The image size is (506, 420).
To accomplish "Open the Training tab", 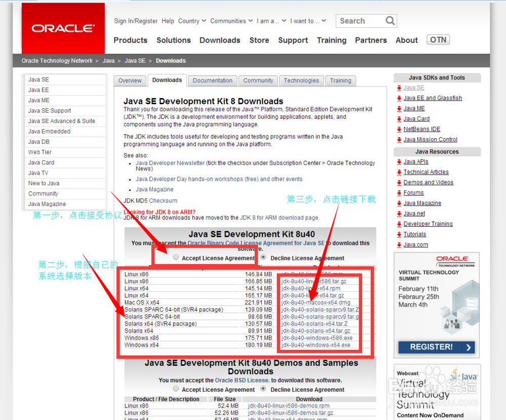I will (x=341, y=80).
